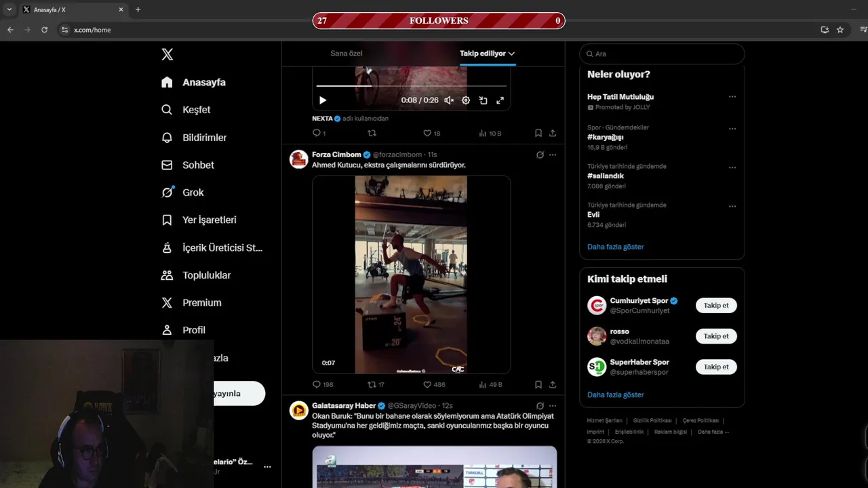Follow SuperHaber Spor
Image resolution: width=868 pixels, height=488 pixels.
716,367
